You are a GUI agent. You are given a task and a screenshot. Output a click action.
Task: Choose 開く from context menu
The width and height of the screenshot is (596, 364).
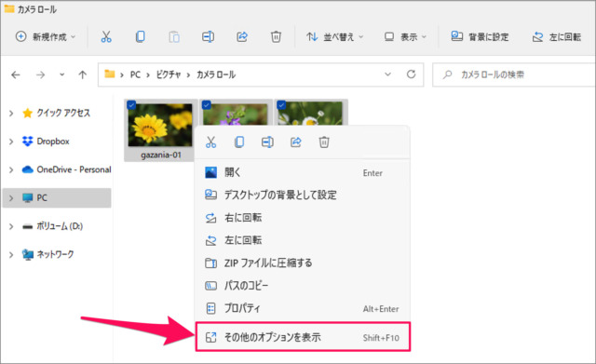point(303,172)
